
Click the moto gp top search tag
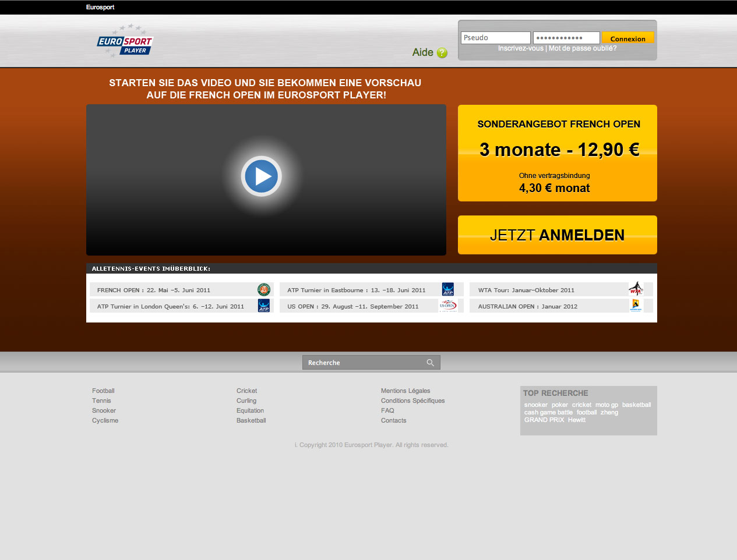[x=606, y=405]
